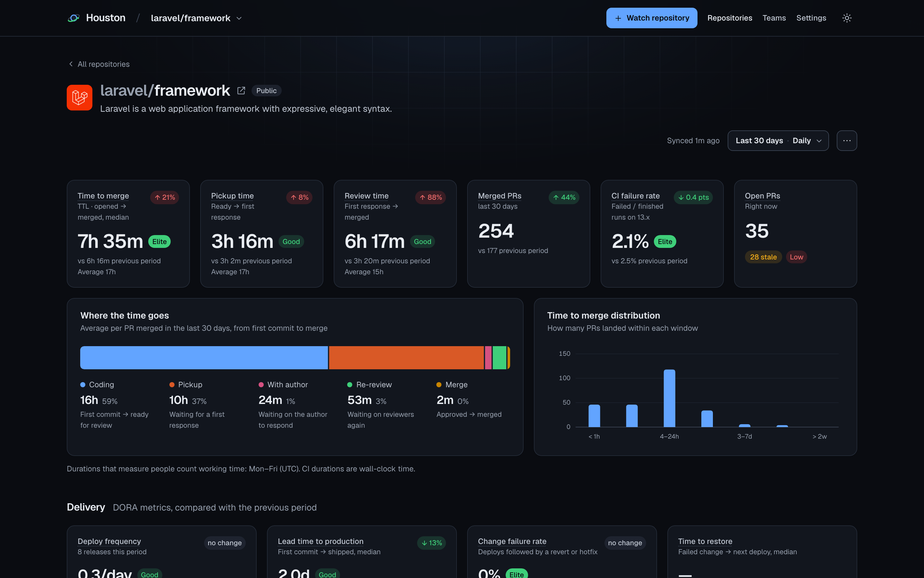This screenshot has height=578, width=924.
Task: Expand the laravel/framework repository switcher chevron
Action: (x=239, y=18)
